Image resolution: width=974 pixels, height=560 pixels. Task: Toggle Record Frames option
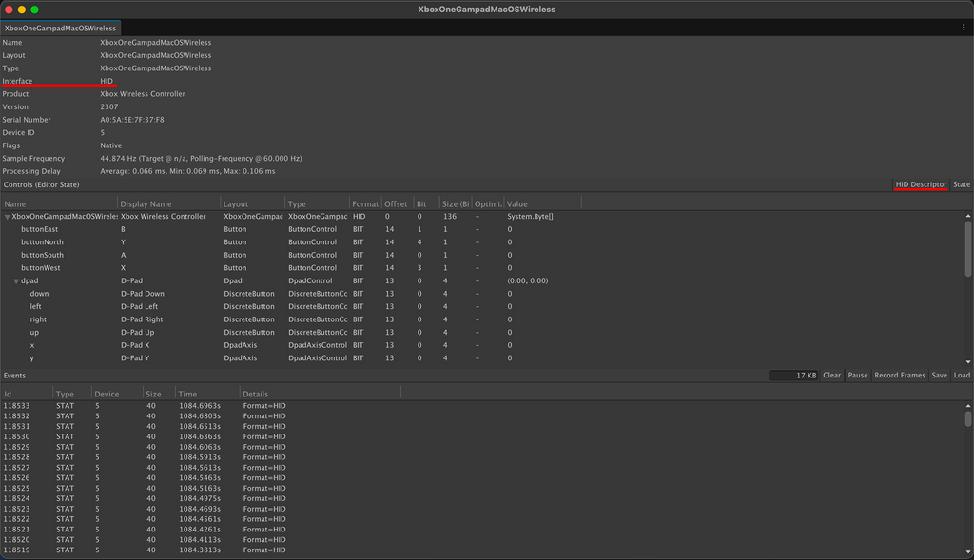point(900,375)
